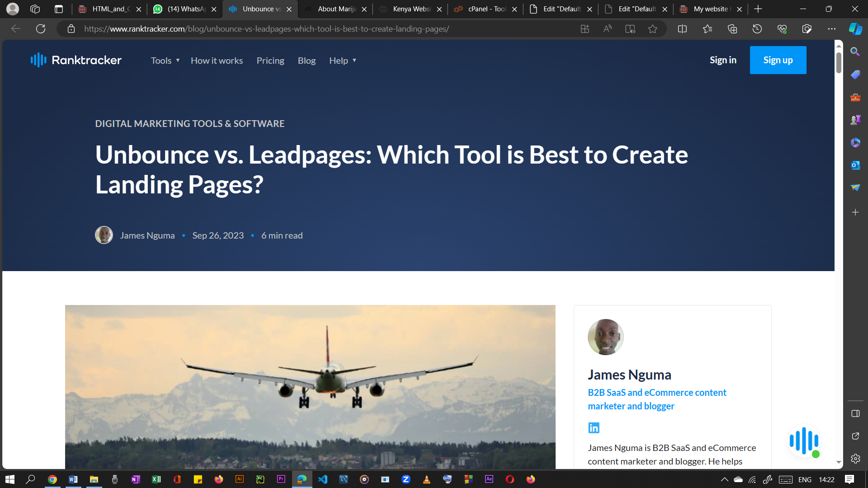Open James Nguma author link in byline
868x488 pixels.
click(x=147, y=235)
